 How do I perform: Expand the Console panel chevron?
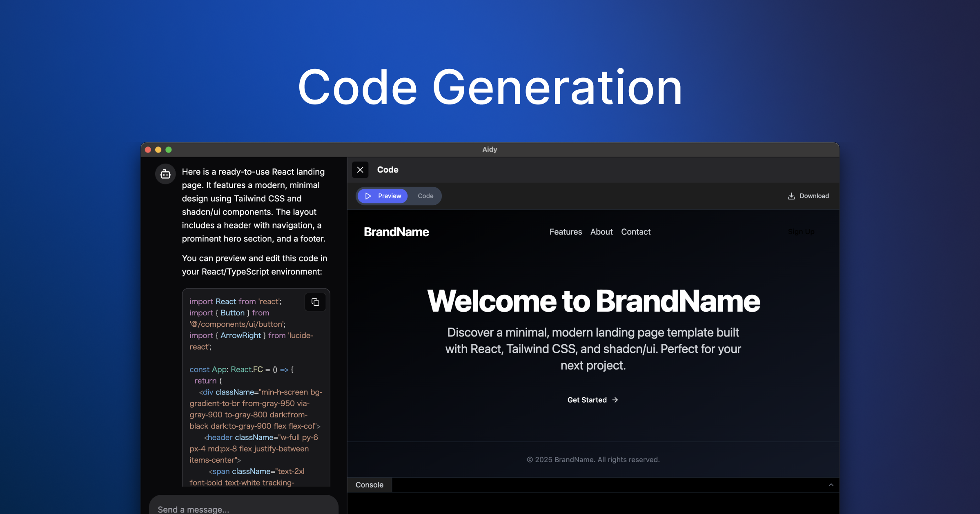(831, 485)
